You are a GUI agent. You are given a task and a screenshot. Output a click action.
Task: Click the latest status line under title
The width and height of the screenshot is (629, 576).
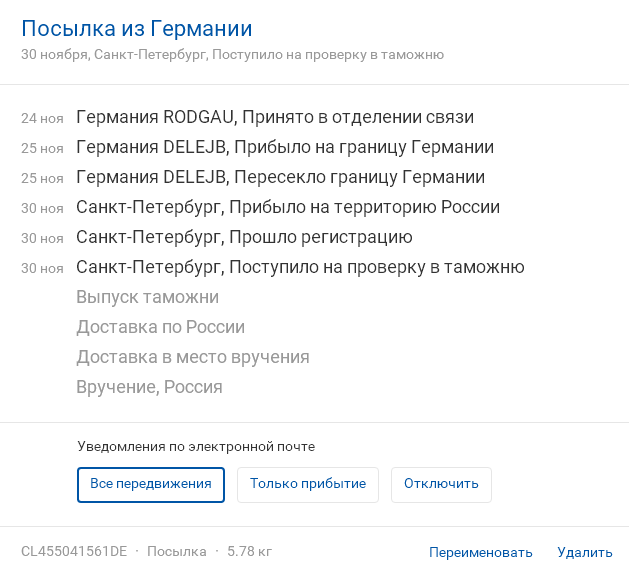point(232,54)
